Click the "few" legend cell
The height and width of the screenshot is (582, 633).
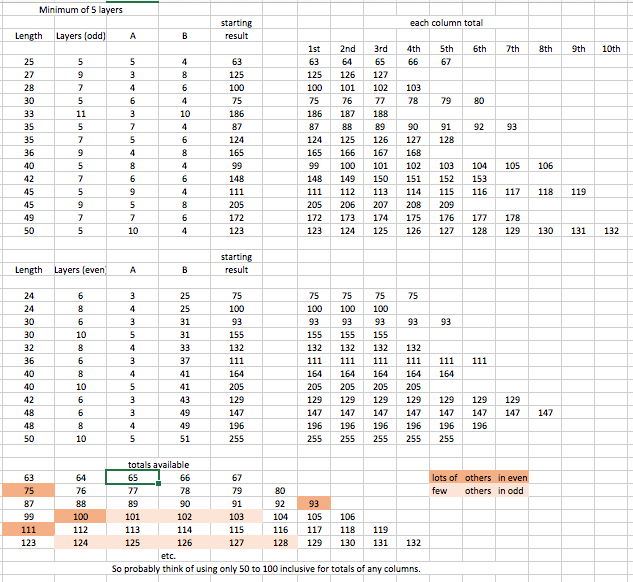(440, 490)
